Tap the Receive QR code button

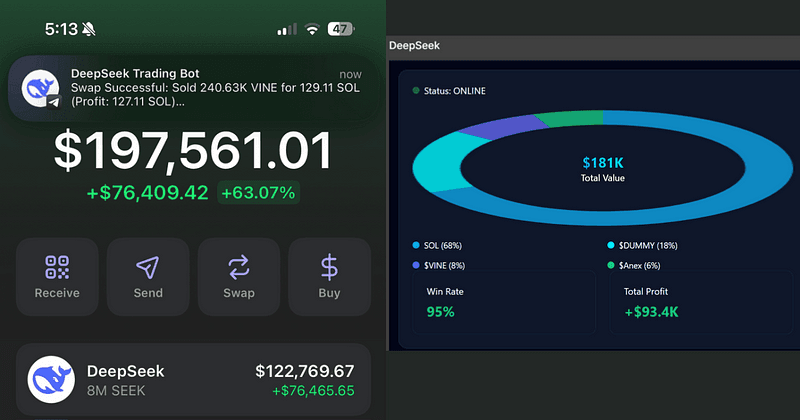[57, 277]
